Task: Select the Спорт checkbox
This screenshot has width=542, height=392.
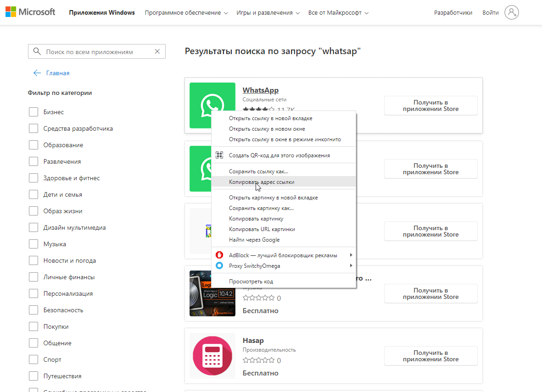Action: (34, 359)
